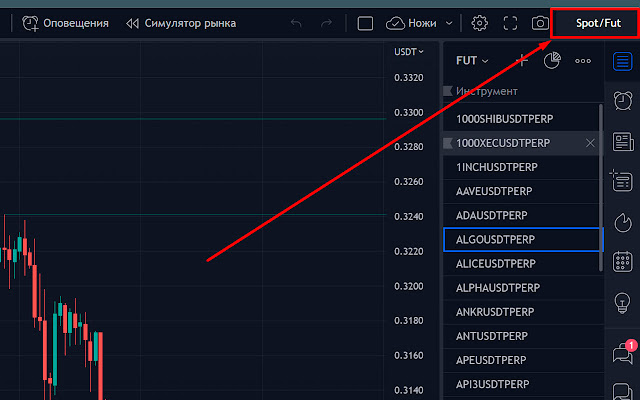The width and height of the screenshot is (640, 400).
Task: Open the alerts alarm clock sidebar icon
Action: [623, 100]
